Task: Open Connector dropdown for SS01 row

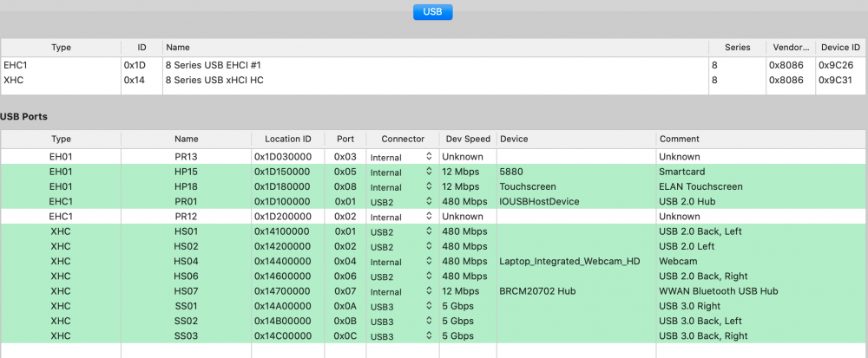Action: click(400, 306)
